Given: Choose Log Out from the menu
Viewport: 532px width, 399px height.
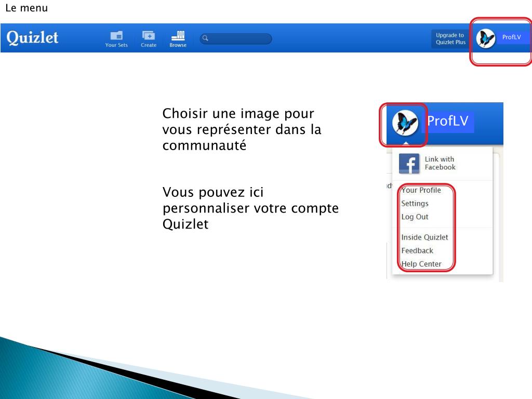Looking at the screenshot, I should (x=415, y=217).
